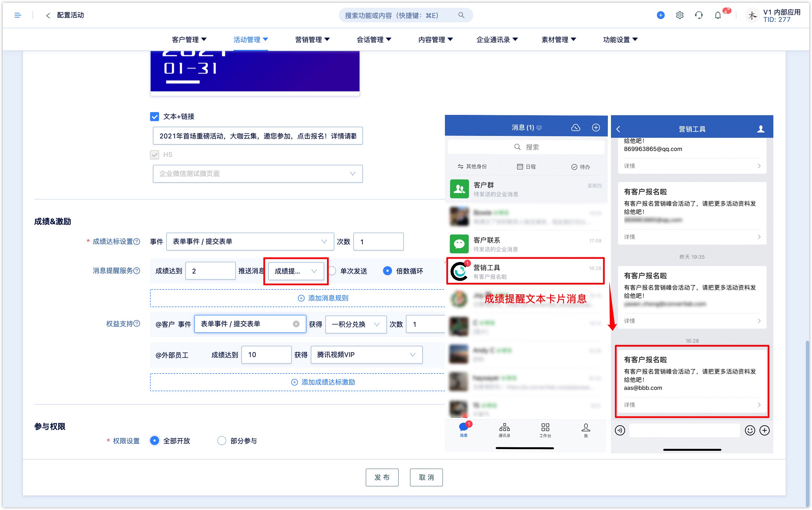Open the 腾讯视频VIP reward dropdown
This screenshot has width=812, height=510.
pos(367,354)
